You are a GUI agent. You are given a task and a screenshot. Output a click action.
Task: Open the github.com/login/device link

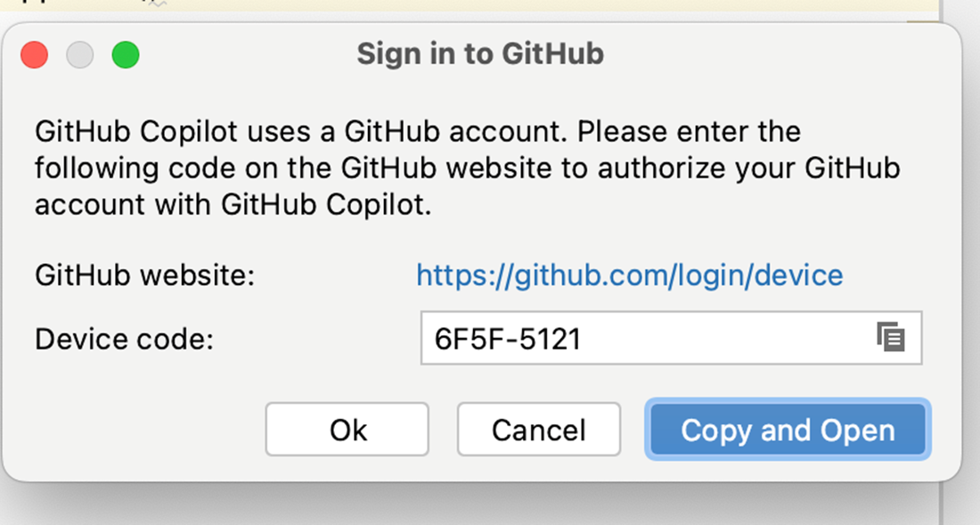click(629, 275)
